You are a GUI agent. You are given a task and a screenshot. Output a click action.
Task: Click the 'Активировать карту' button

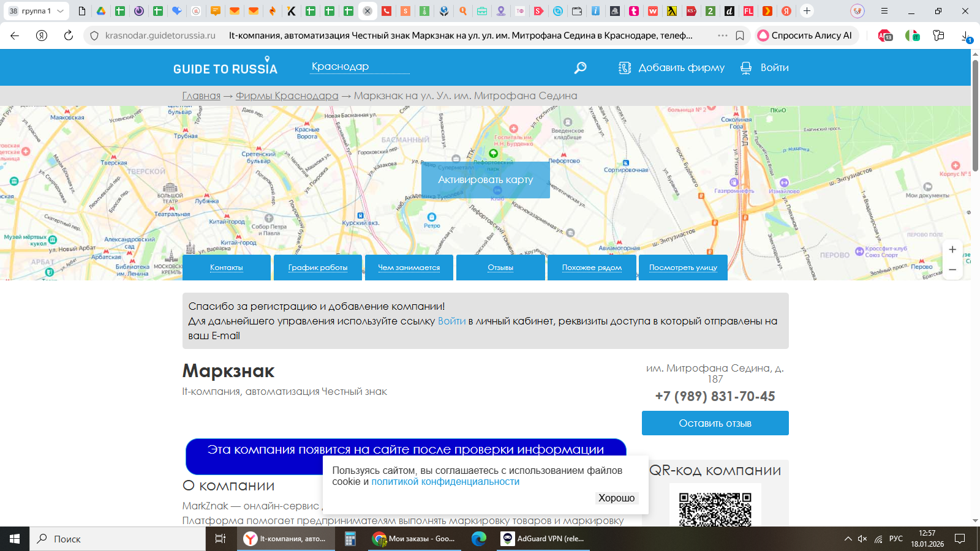486,179
